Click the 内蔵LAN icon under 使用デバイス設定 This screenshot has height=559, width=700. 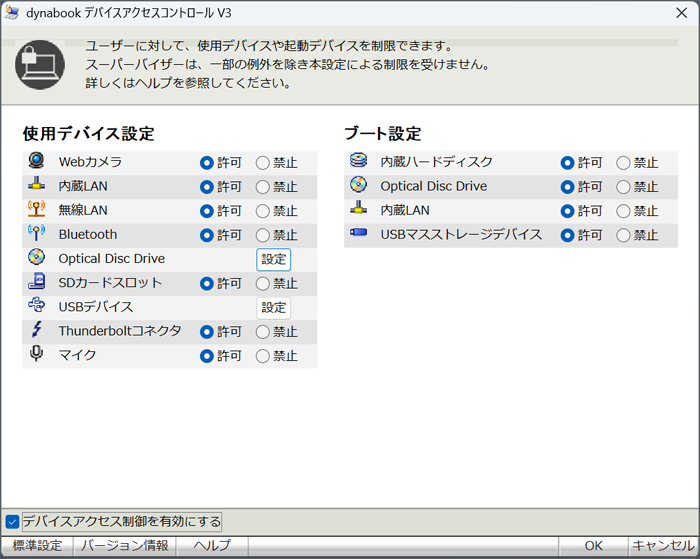pyautogui.click(x=36, y=184)
